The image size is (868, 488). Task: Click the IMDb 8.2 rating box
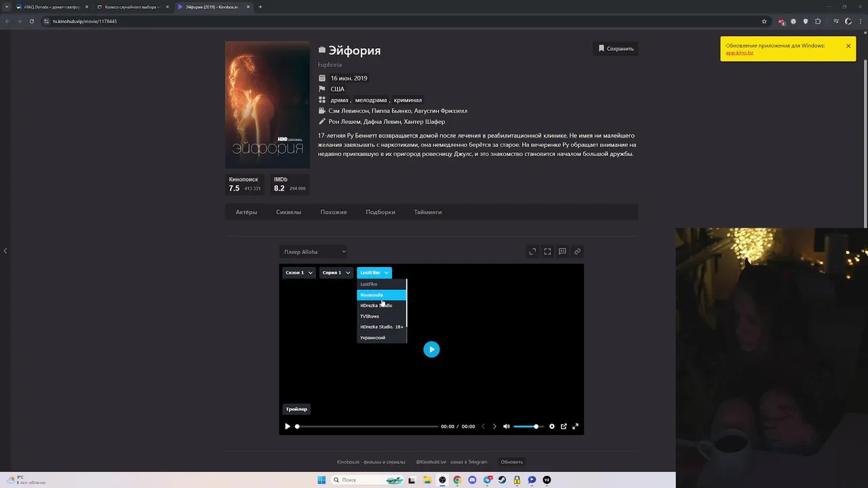290,184
